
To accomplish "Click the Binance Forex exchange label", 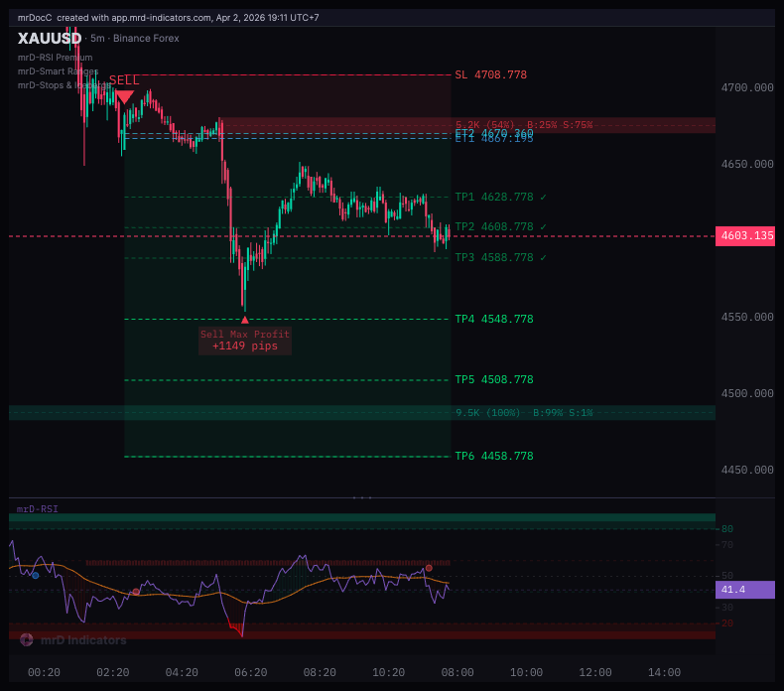I will (146, 39).
